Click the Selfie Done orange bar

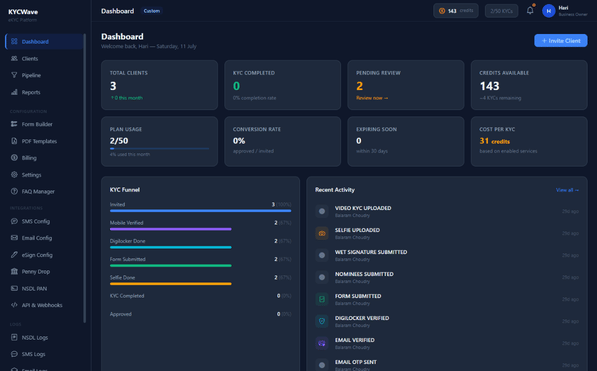click(x=171, y=284)
